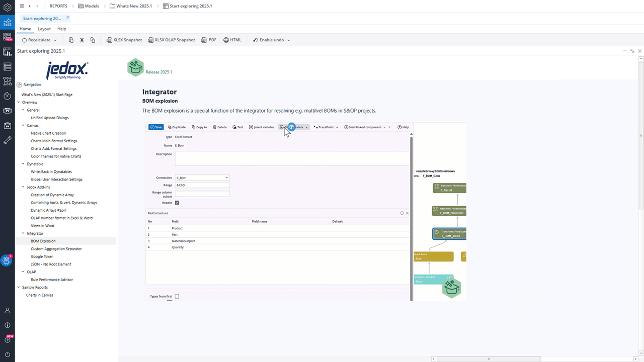Click the vertical scrollbar thumb
The width and height of the screenshot is (644, 362).
641,135
